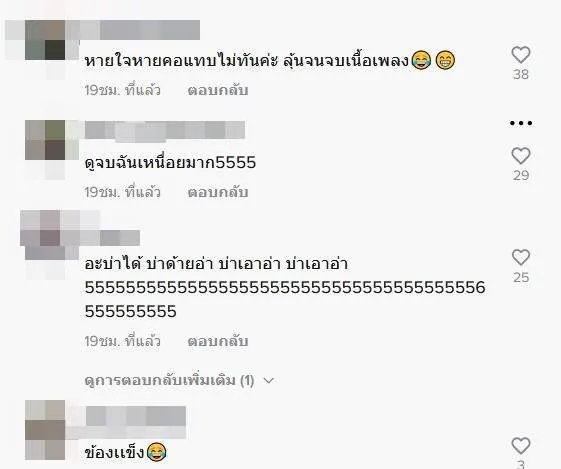Viewport: 561px width, 469px height.
Task: Click the second commenter's blurred username
Action: [165, 130]
